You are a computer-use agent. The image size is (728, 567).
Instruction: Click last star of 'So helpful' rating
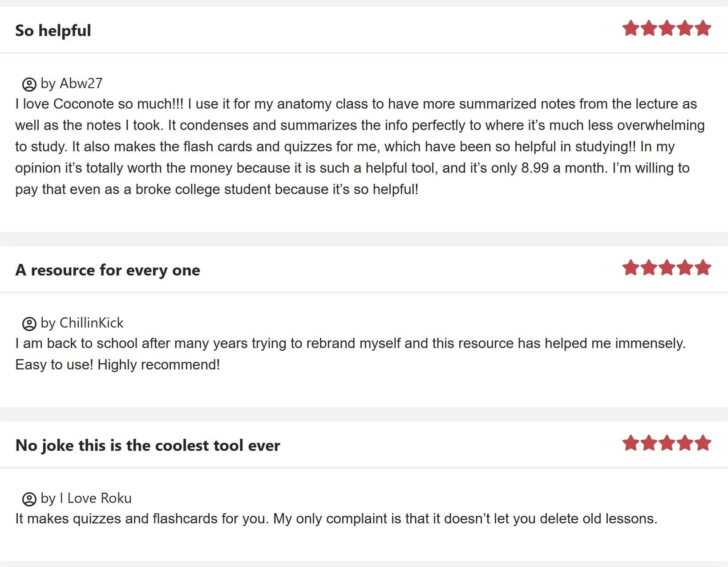point(703,28)
